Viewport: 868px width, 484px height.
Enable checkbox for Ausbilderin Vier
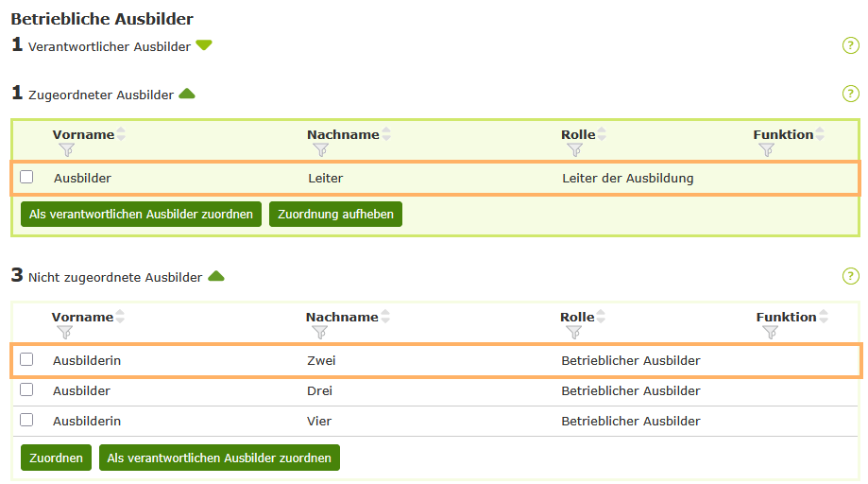tap(26, 420)
